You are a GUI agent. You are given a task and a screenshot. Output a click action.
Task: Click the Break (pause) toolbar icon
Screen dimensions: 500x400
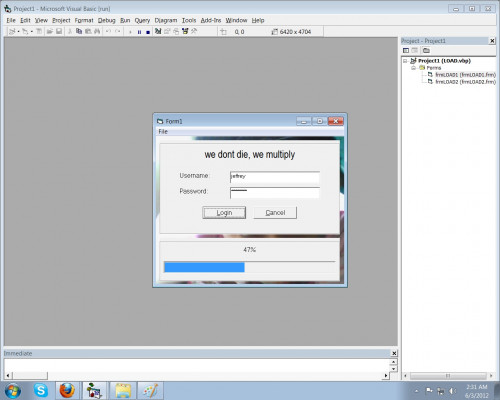139,32
